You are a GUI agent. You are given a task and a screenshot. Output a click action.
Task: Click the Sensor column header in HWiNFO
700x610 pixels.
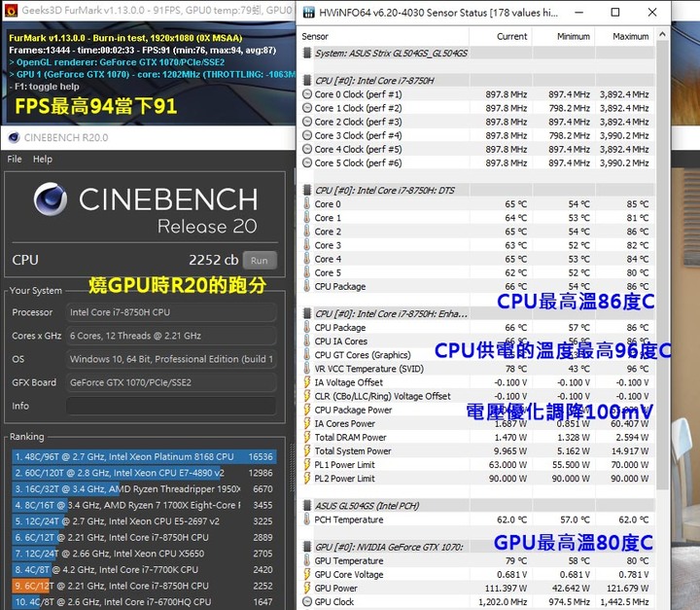click(315, 36)
